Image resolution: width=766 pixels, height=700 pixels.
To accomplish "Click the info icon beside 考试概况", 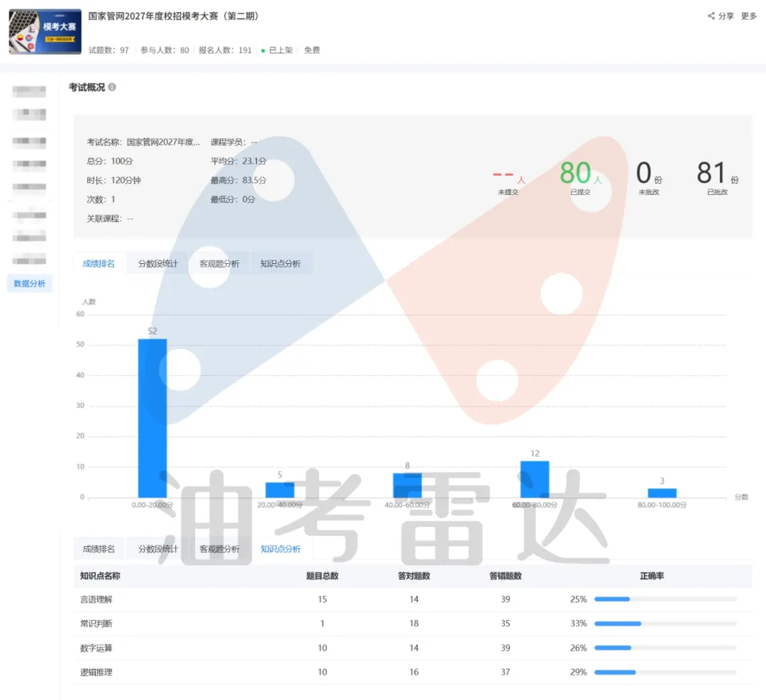I will (x=112, y=87).
